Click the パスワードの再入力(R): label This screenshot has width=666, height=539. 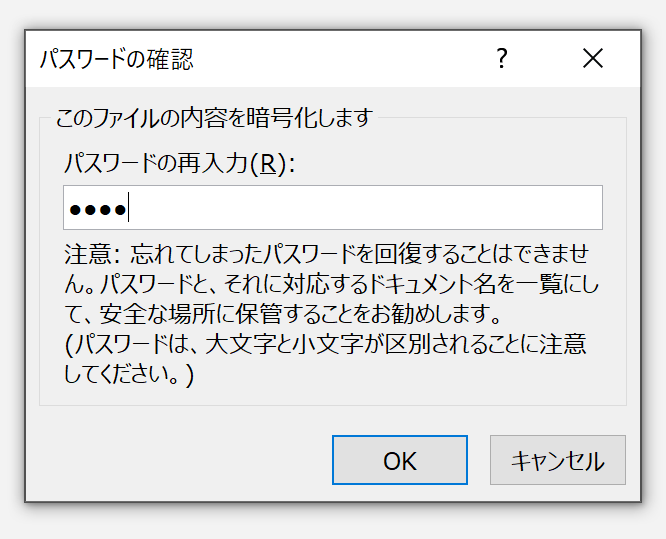pyautogui.click(x=179, y=164)
